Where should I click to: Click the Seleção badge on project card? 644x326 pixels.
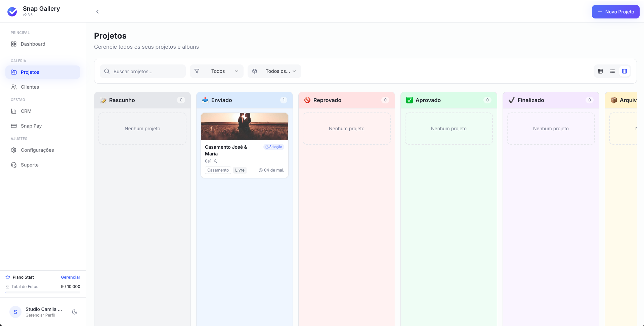tap(274, 147)
